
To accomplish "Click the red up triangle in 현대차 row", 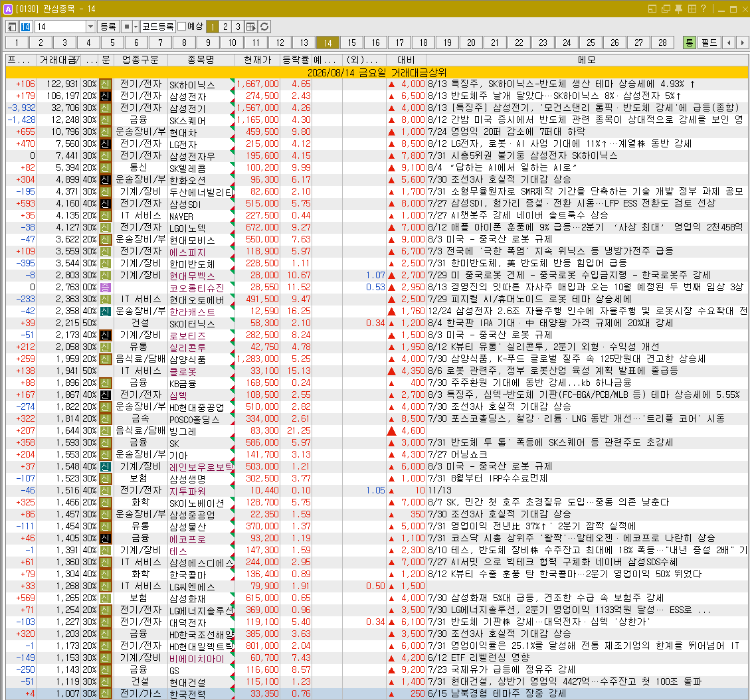I will click(392, 132).
